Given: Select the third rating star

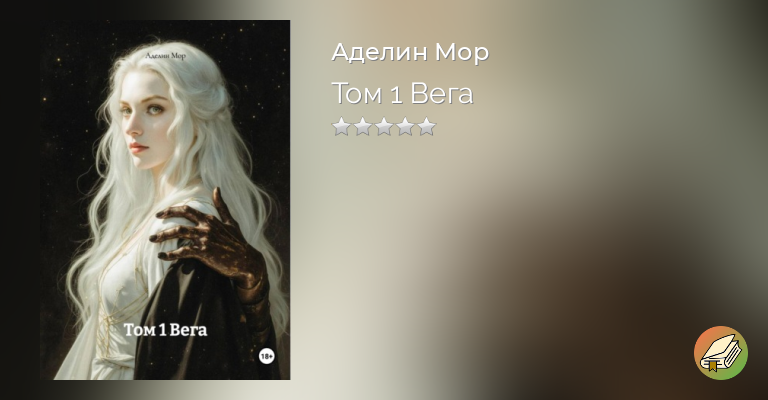Looking at the screenshot, I should pos(384,126).
